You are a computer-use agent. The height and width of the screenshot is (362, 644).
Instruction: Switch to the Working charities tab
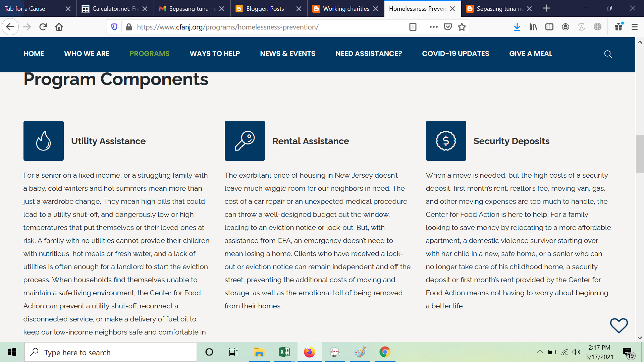tap(345, 9)
